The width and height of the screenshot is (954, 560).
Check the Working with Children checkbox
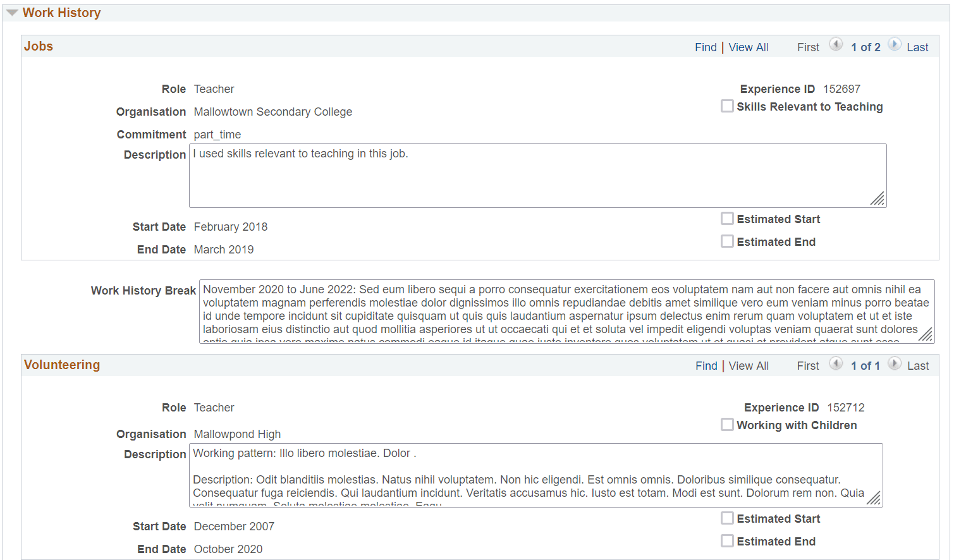coord(727,424)
